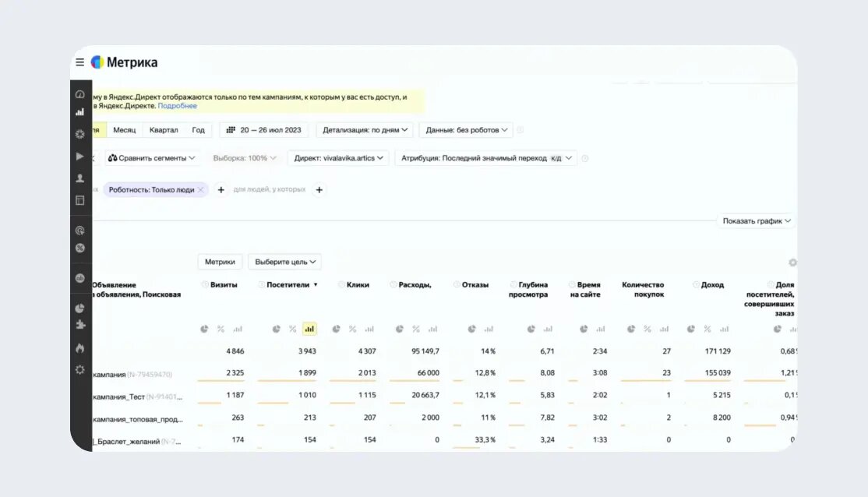The image size is (868, 497).
Task: Click the Webvisor play icon in sidebar
Action: [79, 156]
